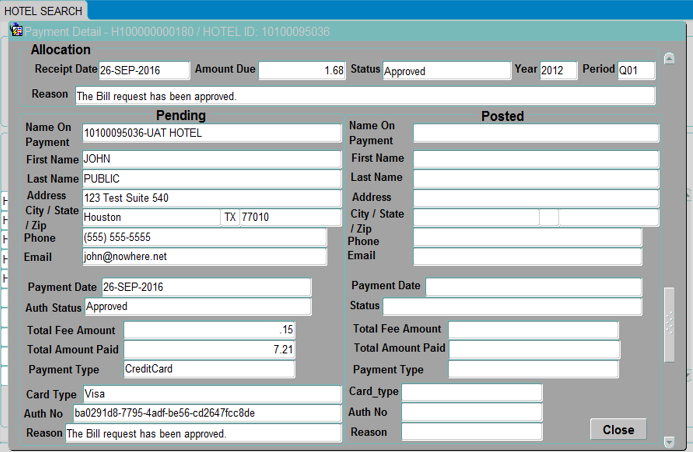Select the Pending Name On Payment field
Image resolution: width=693 pixels, height=452 pixels.
point(211,133)
